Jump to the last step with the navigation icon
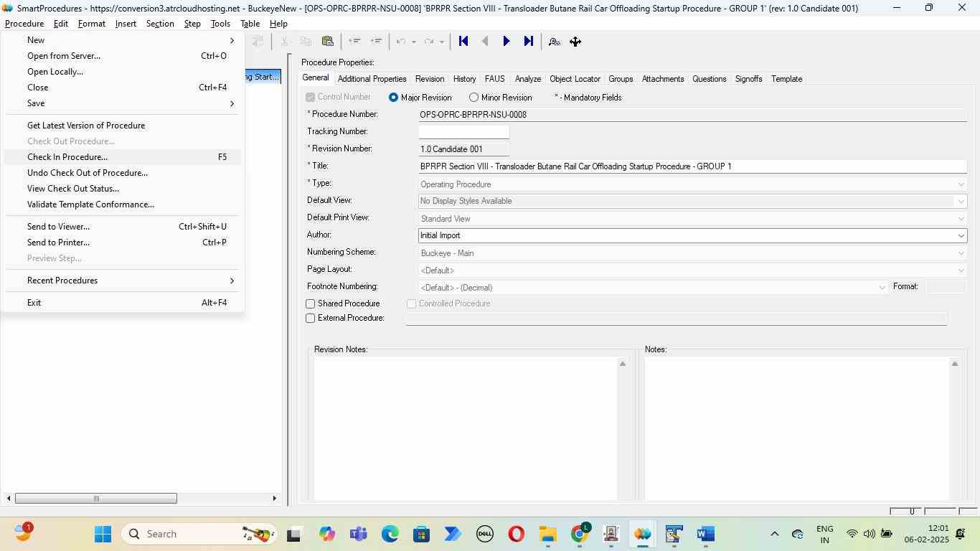Viewport: 980px width, 551px height. point(528,42)
